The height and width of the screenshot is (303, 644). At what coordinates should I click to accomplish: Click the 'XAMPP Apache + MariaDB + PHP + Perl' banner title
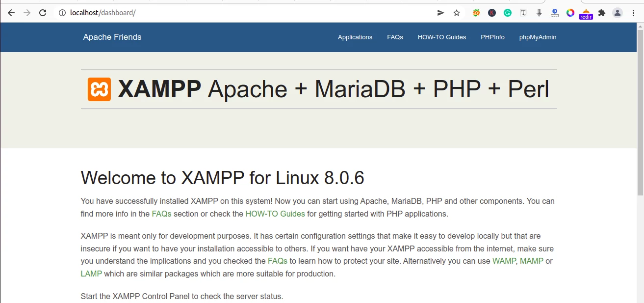pos(333,89)
